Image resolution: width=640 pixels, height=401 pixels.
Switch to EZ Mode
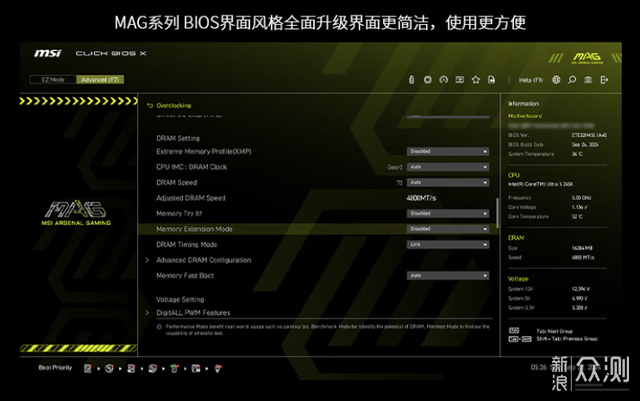point(53,80)
